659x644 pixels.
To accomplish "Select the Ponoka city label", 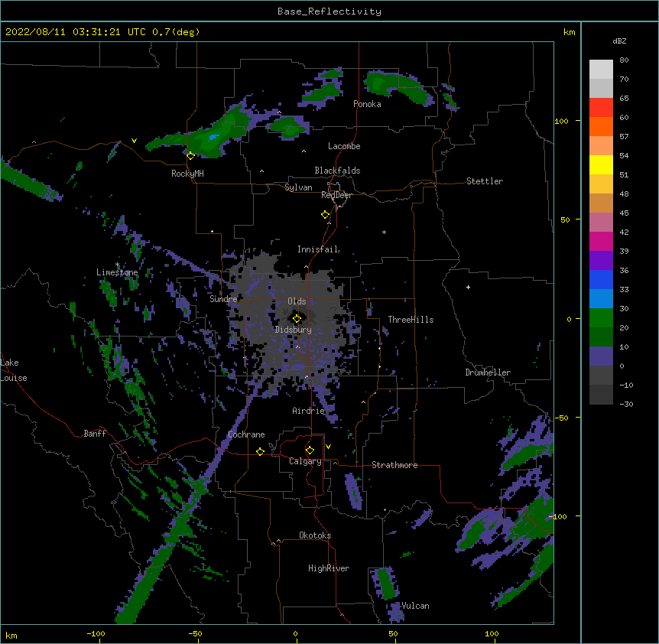I will (x=367, y=104).
